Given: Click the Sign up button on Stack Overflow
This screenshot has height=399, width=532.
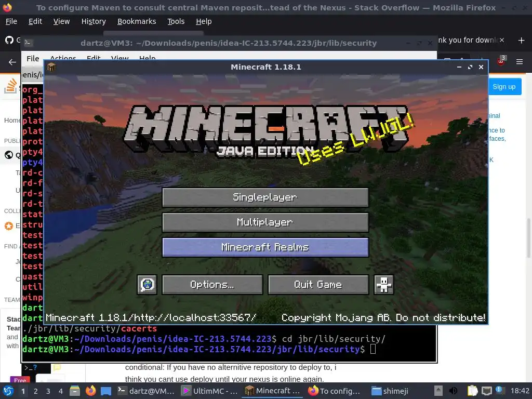Looking at the screenshot, I should pos(504,87).
